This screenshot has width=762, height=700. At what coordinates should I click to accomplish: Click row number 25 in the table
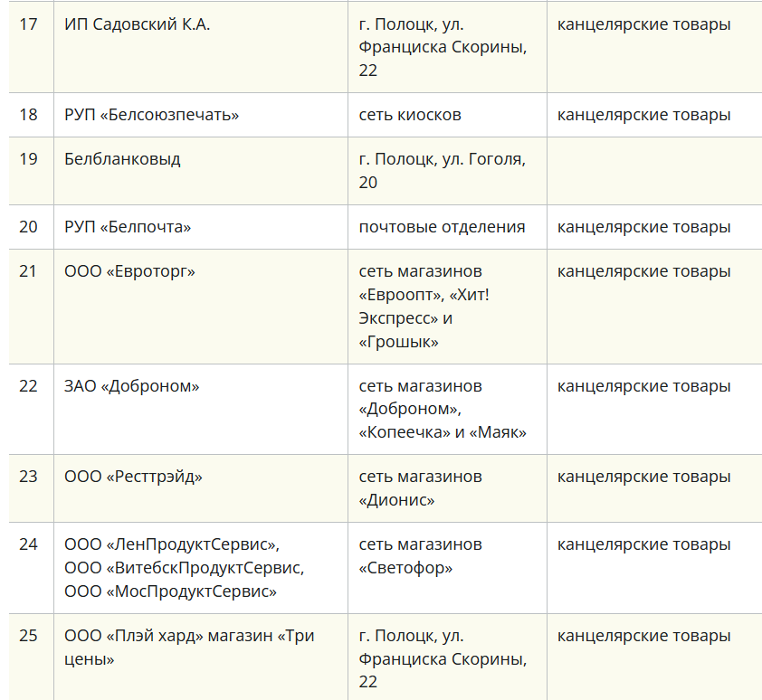click(28, 636)
